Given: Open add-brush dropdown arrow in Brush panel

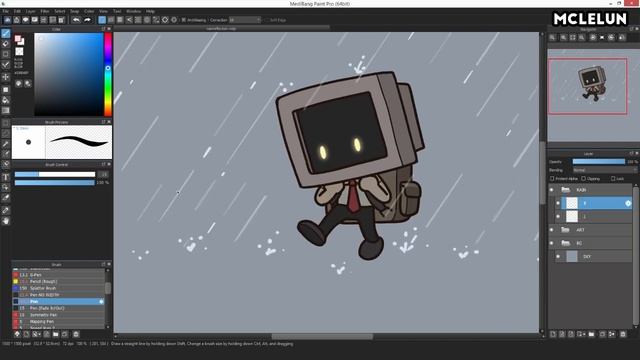Looking at the screenshot, I should tap(39, 335).
